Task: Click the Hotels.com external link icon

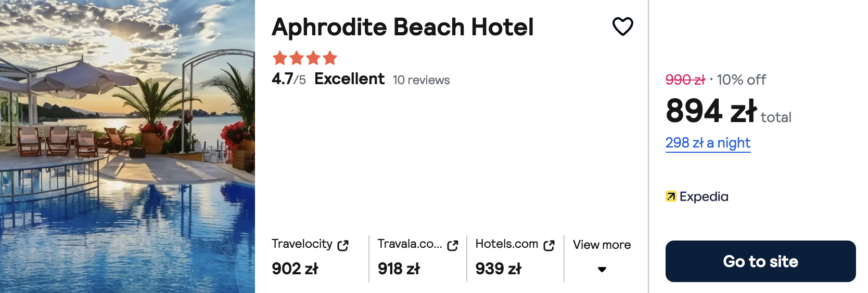Action: coord(549,245)
